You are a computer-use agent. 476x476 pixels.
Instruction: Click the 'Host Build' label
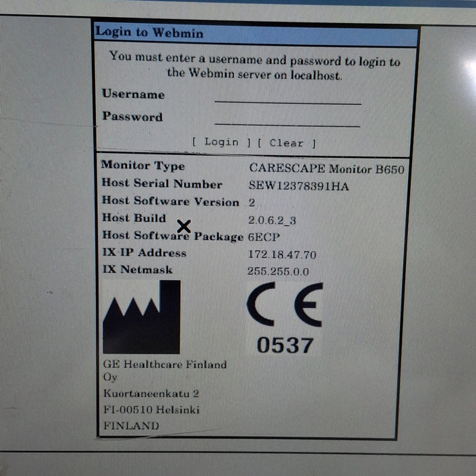134,218
